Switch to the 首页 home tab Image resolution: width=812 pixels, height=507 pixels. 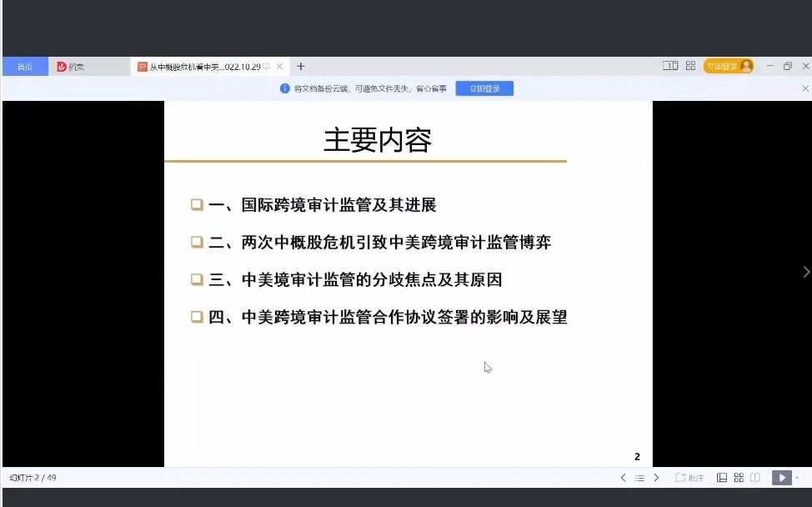click(x=25, y=65)
